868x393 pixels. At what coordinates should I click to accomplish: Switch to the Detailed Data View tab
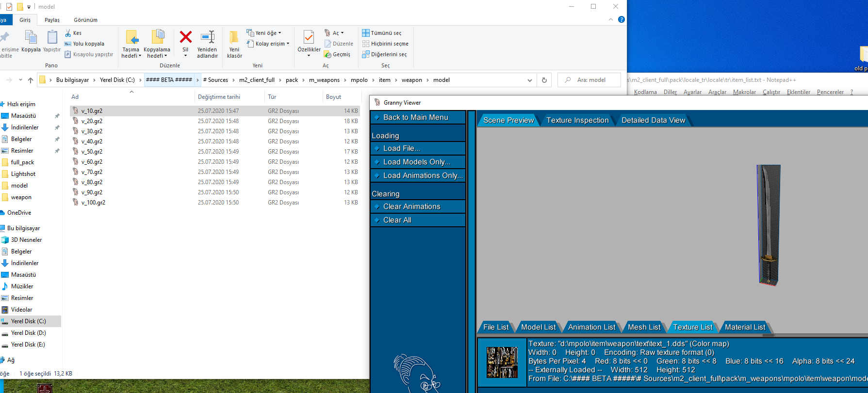tap(653, 120)
